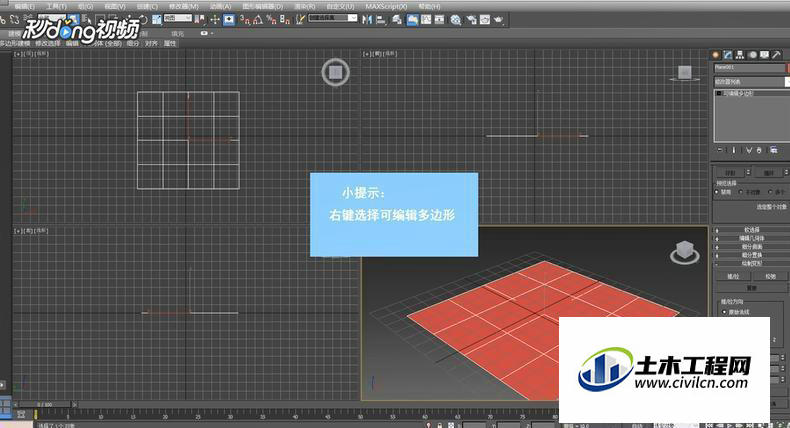790x428 pixels.
Task: Click the 复原 button
Action: pos(752,288)
